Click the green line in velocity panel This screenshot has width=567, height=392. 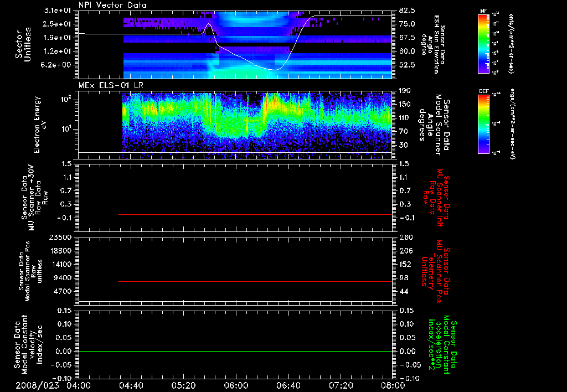tap(235, 351)
